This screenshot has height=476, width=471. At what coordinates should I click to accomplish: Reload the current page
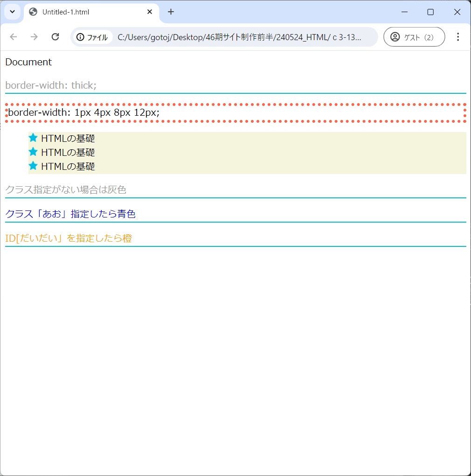click(x=55, y=37)
